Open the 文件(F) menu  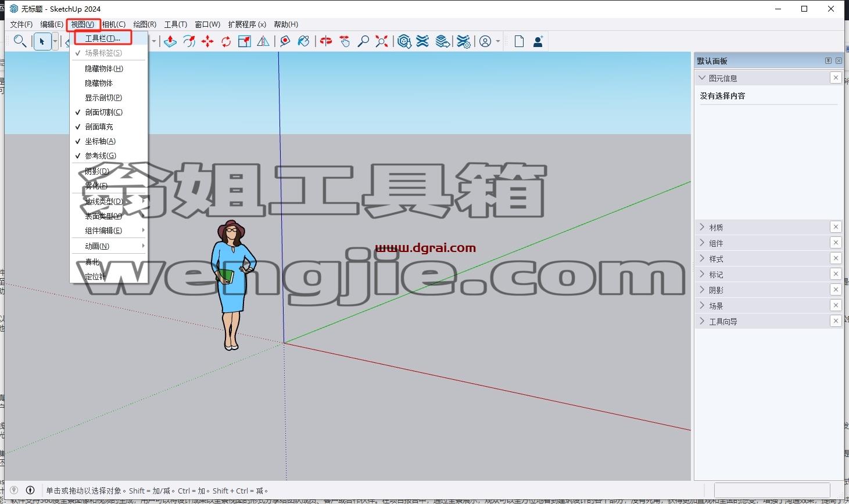click(x=21, y=24)
